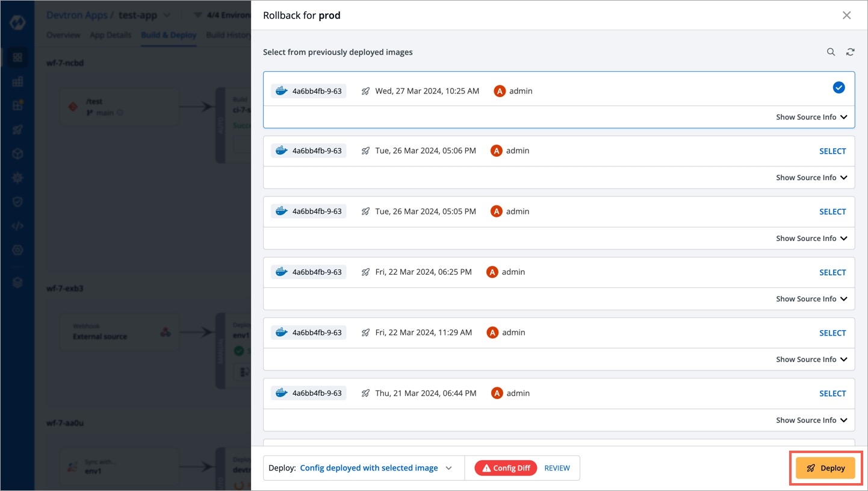Click the date Tue, 26 Mar 2024, 05:06 PM
The image size is (868, 491).
click(x=426, y=151)
